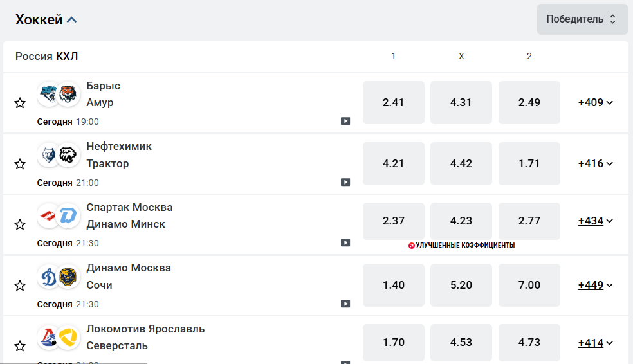Screen dimensions: 633x364
Task: Click the stream icon for Спартак Москва match
Action: point(345,243)
